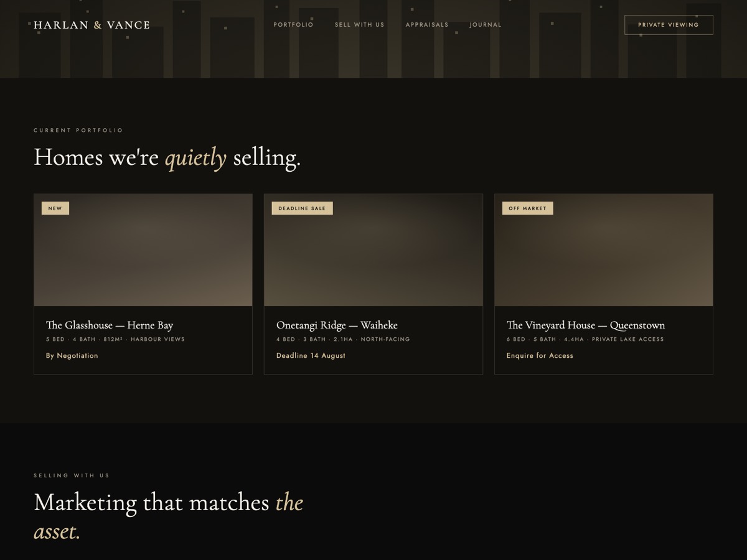
Task: Click '5 Bed · 4 Bath · 812m²' details
Action: (115, 340)
